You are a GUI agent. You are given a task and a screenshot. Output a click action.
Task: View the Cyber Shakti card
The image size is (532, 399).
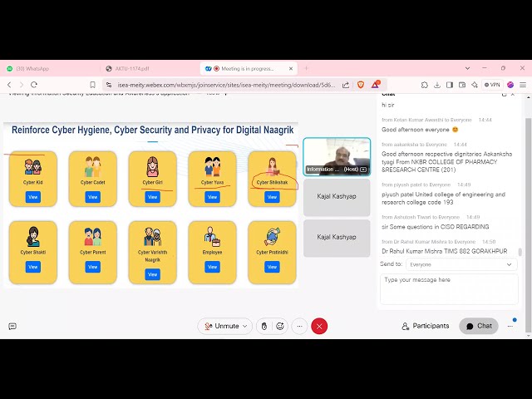click(33, 267)
